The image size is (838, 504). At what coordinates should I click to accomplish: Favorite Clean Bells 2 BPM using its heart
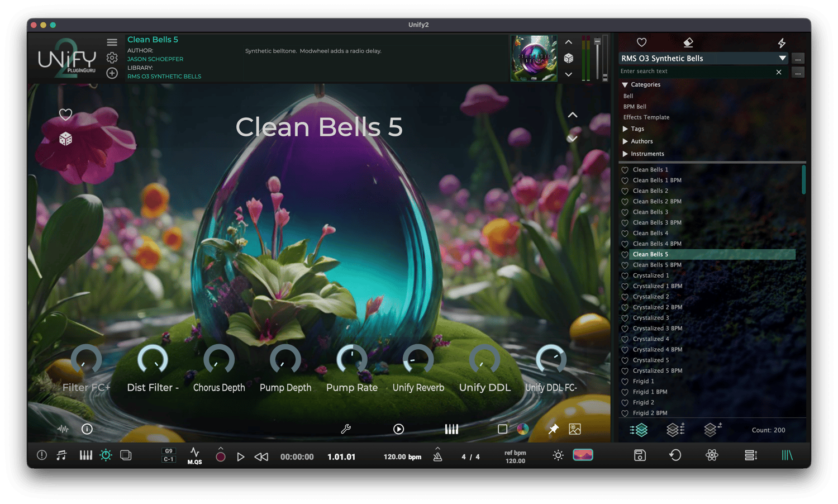click(625, 202)
